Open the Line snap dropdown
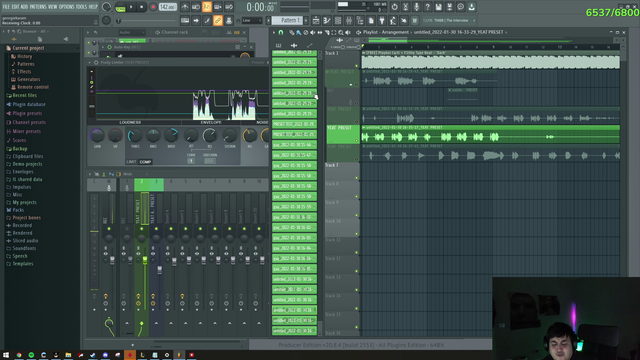The height and width of the screenshot is (360, 640). tap(252, 20)
